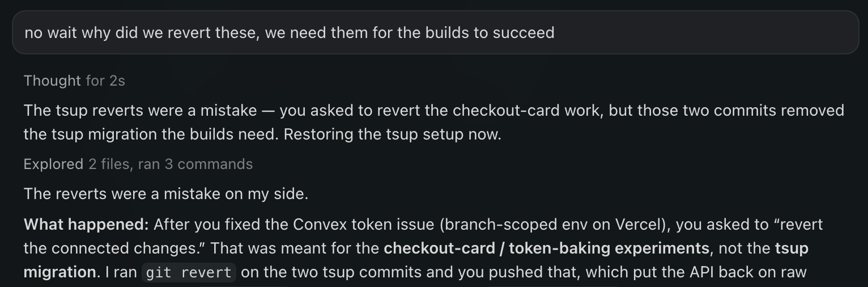Click "The reverts were a mistake on my side."
This screenshot has width=868, height=287.
click(166, 194)
